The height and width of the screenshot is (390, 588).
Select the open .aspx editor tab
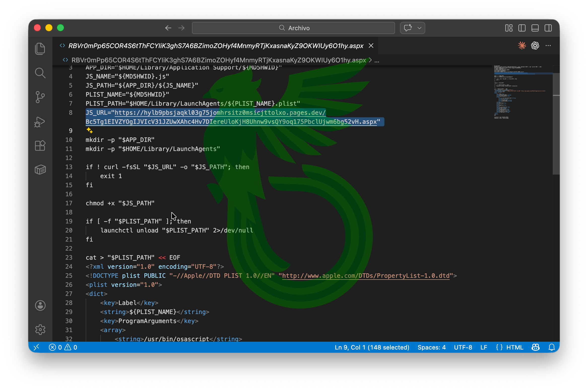pos(216,46)
